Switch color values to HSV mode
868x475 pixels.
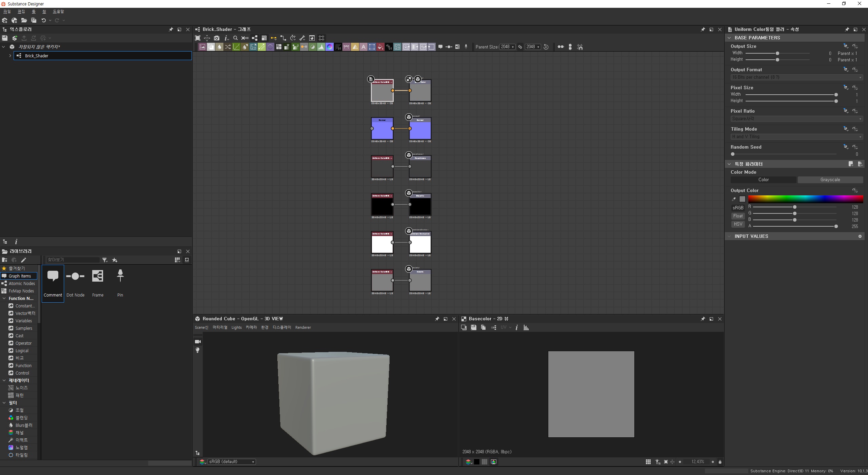click(738, 224)
